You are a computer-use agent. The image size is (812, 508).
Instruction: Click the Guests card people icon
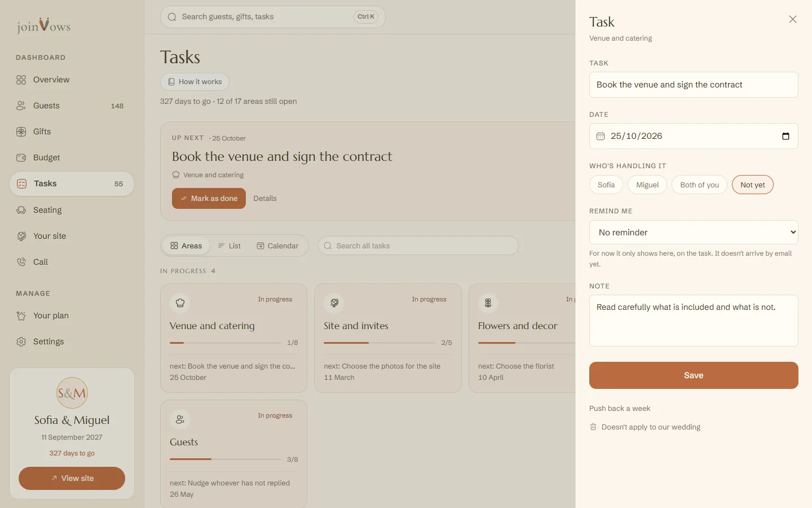[180, 419]
